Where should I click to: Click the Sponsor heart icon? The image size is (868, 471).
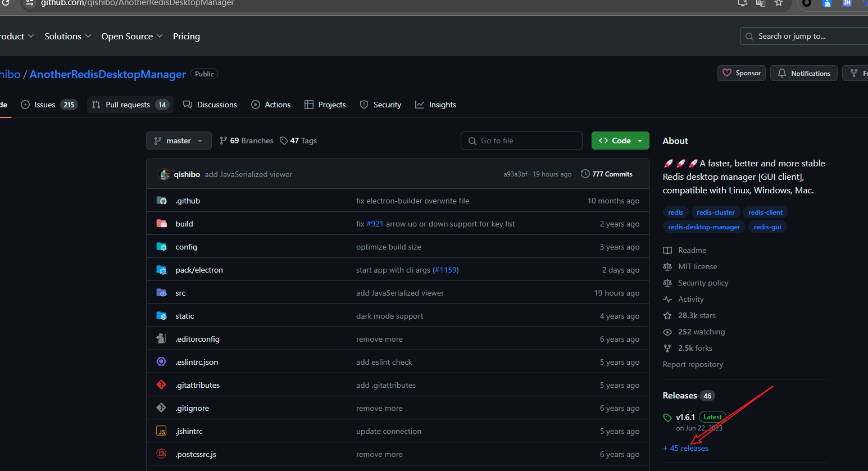pos(727,73)
